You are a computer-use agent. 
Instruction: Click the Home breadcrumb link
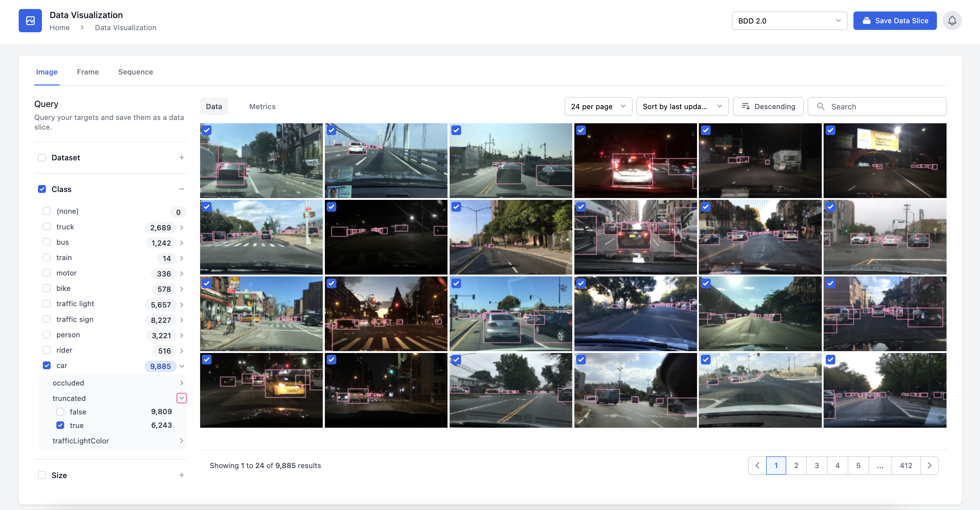click(60, 27)
